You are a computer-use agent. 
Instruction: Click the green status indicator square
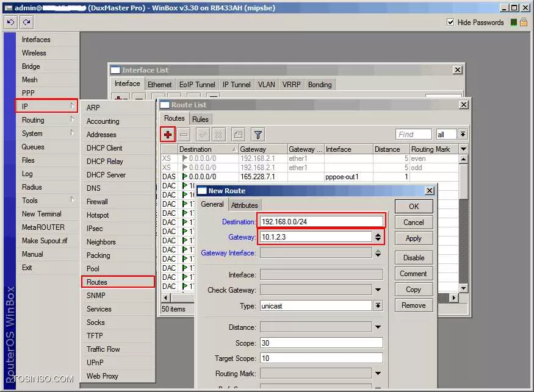[x=514, y=23]
